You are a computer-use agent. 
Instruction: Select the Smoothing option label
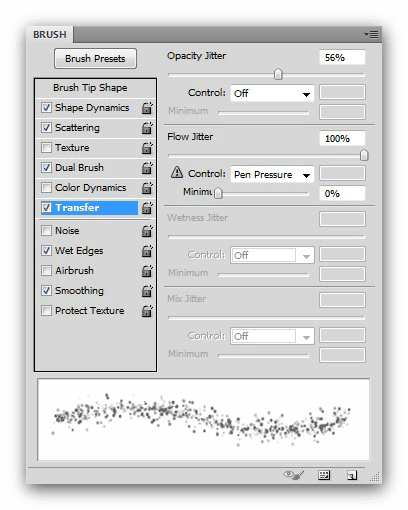click(79, 291)
